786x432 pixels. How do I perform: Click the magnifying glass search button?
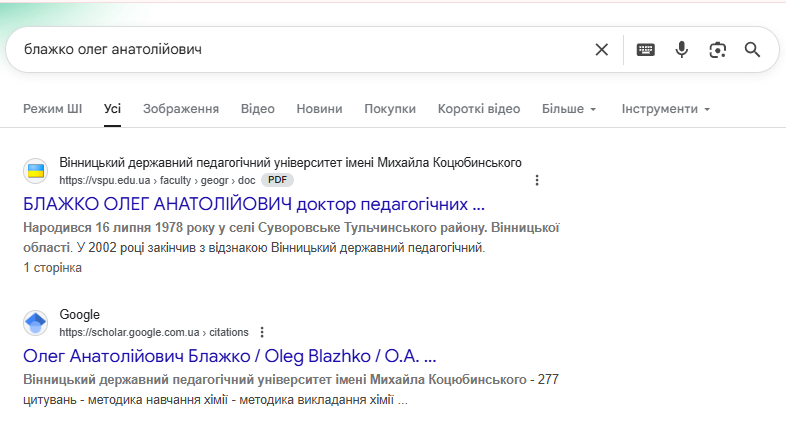point(753,50)
